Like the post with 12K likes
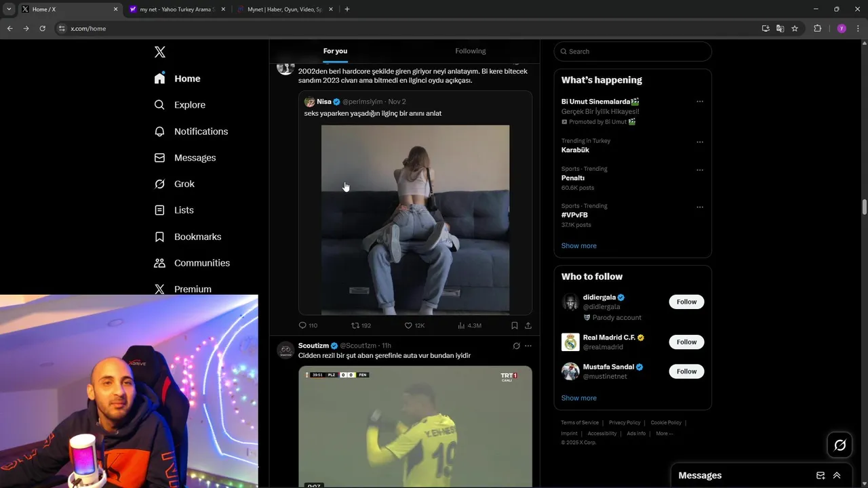 tap(414, 325)
